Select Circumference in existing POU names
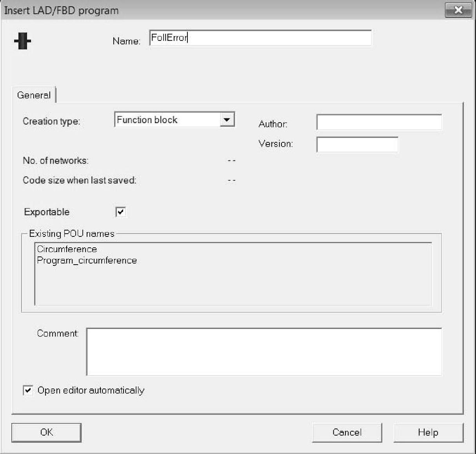 tap(67, 249)
